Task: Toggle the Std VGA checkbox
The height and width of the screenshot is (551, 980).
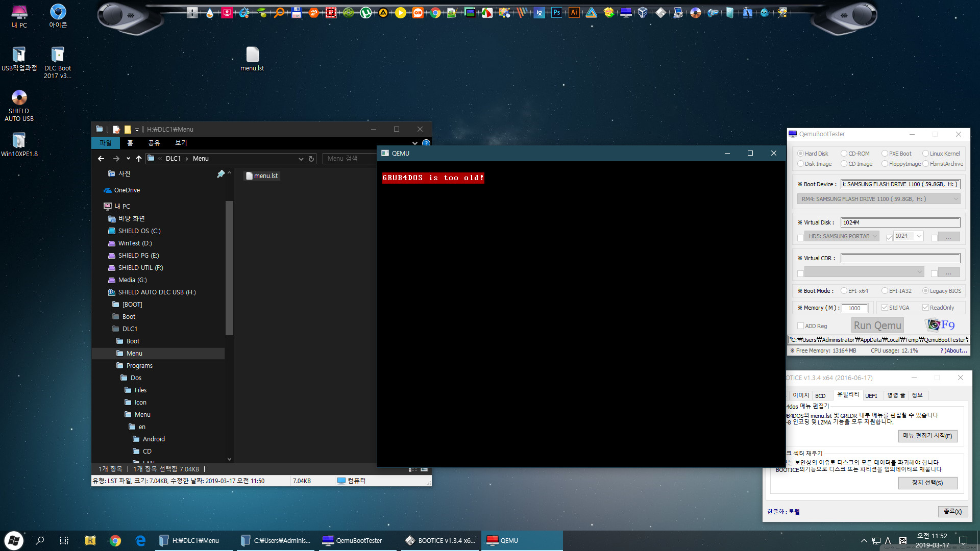Action: click(x=885, y=308)
